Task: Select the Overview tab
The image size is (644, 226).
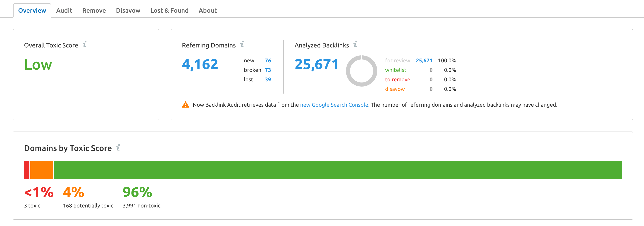Action: [32, 10]
